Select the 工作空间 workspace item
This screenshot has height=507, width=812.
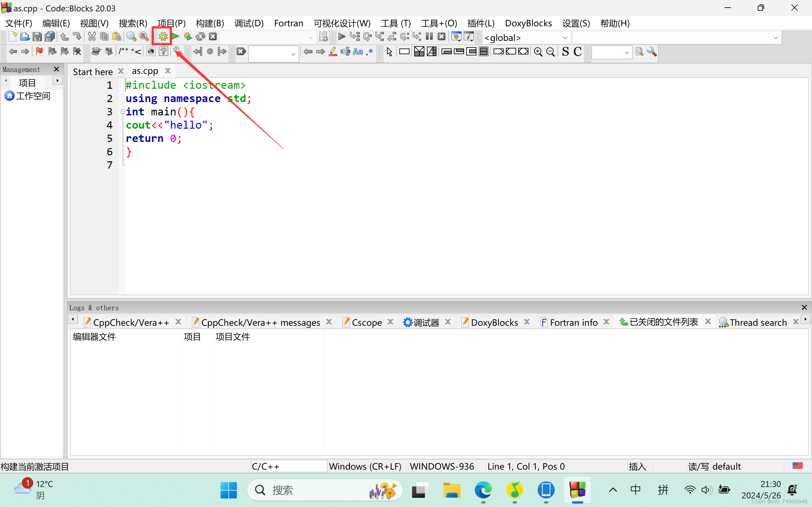[33, 96]
